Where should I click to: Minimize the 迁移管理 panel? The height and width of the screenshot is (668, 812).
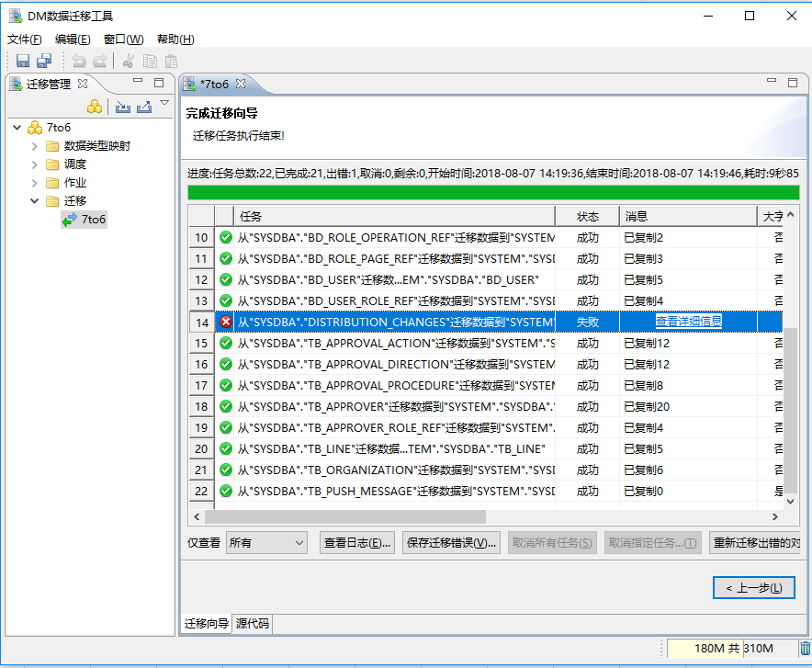tap(138, 81)
